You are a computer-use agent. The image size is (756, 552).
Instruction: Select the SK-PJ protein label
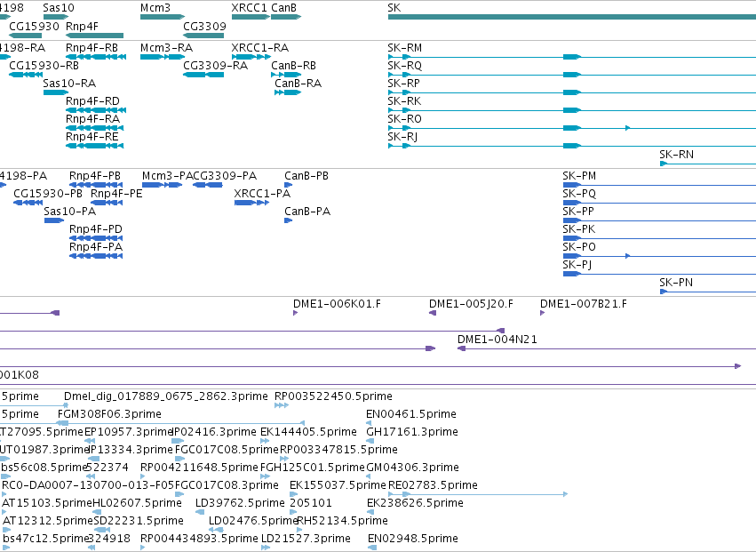[577, 265]
